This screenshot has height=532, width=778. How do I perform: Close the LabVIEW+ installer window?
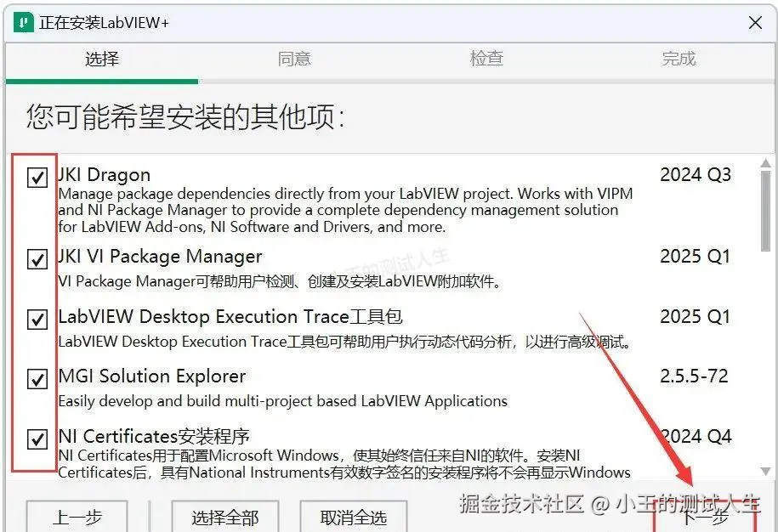755,23
